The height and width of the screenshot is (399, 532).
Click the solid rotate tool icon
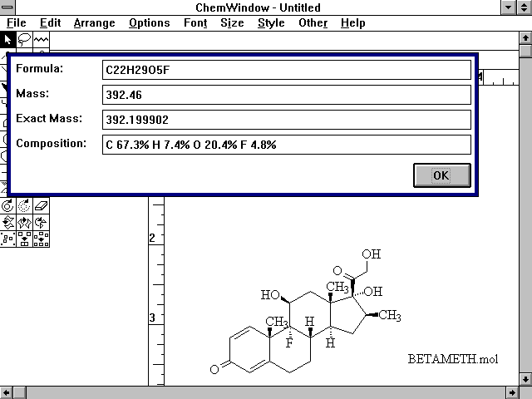click(7, 206)
